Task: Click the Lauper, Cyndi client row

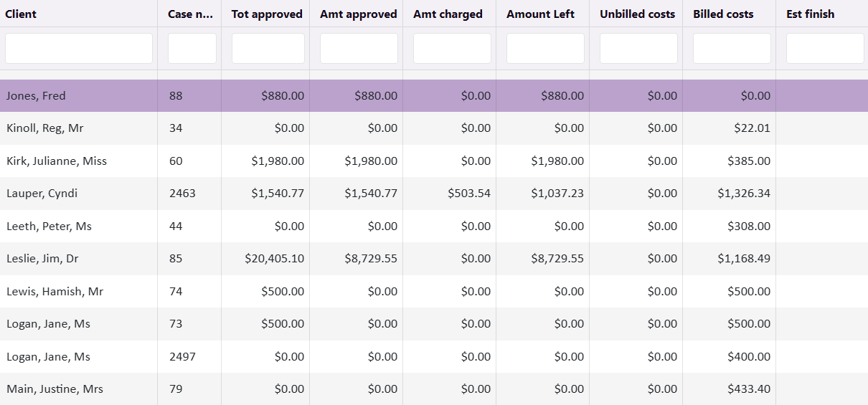Action: 42,194
